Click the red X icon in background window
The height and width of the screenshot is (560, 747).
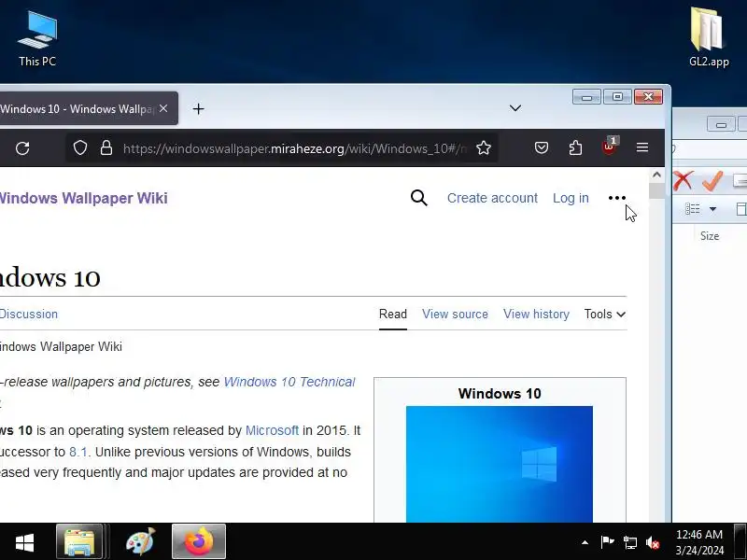click(683, 181)
